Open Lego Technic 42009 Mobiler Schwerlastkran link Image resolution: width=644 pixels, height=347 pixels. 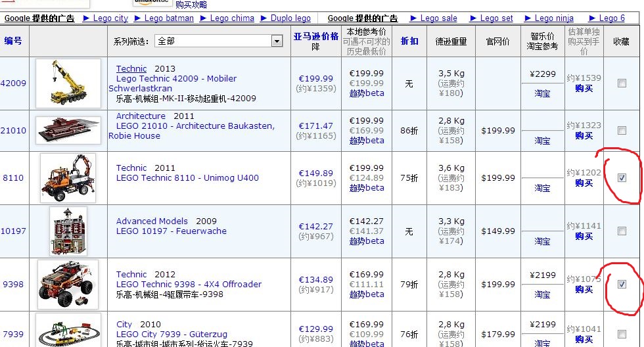tap(173, 83)
